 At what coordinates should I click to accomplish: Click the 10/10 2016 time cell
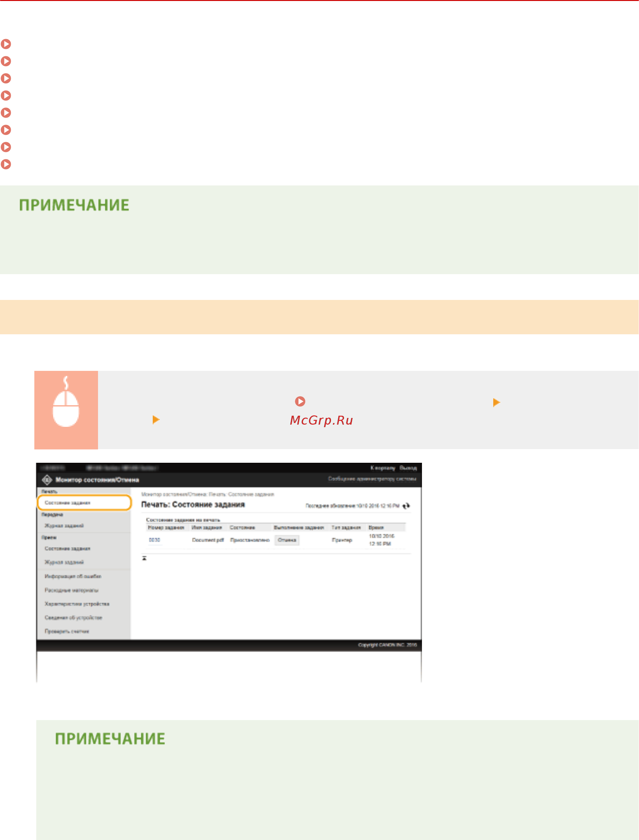point(382,540)
